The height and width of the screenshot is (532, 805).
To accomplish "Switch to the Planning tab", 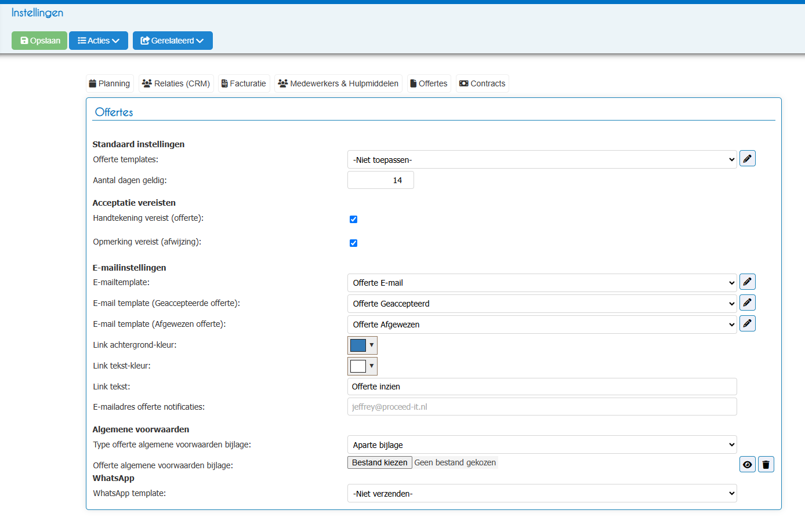I will point(110,83).
